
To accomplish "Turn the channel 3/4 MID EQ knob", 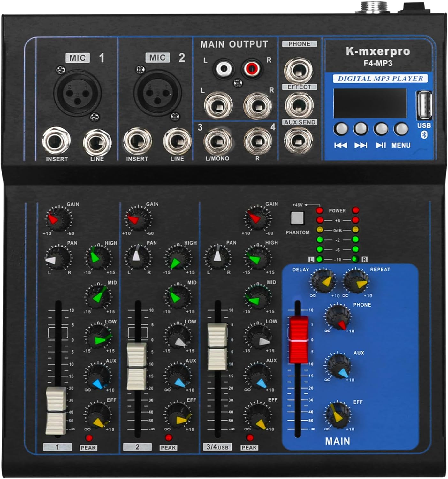I will coord(258,297).
